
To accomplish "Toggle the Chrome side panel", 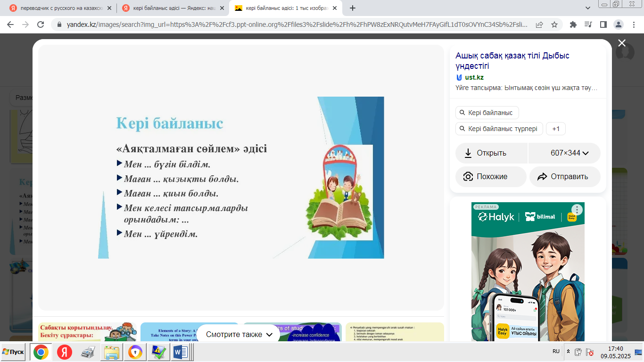I will pyautogui.click(x=603, y=25).
